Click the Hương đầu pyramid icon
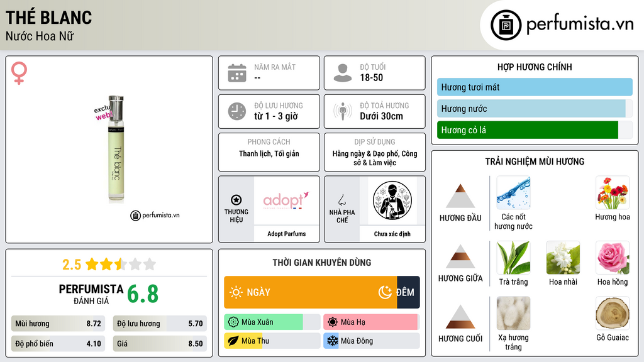 point(460,196)
